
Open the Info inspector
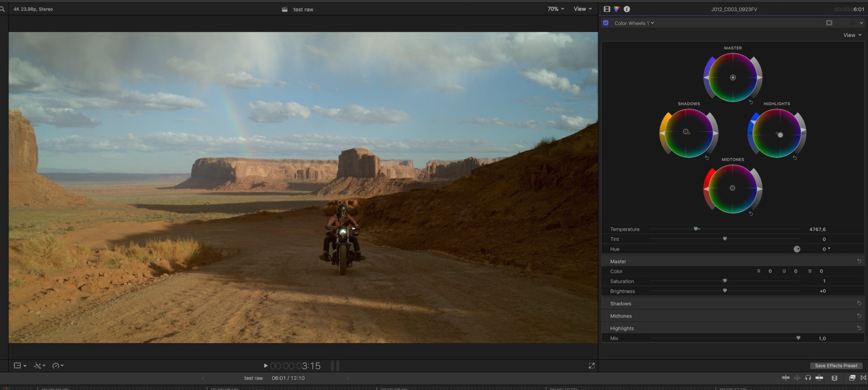627,9
